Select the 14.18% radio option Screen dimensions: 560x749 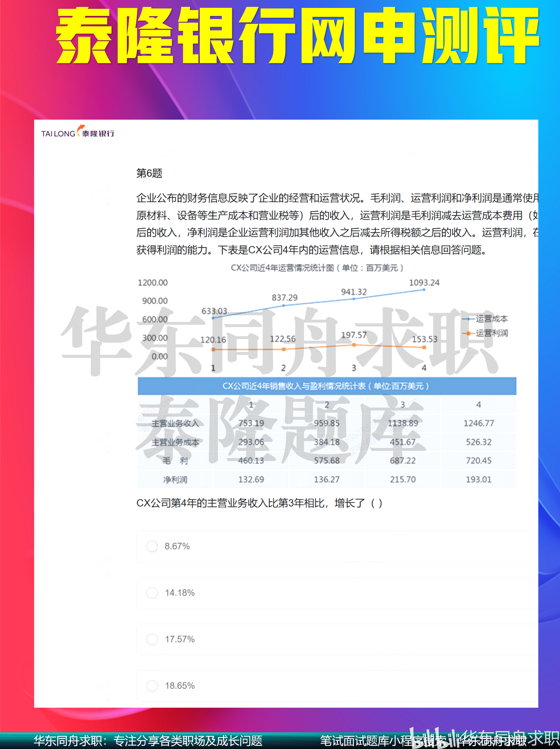[152, 593]
